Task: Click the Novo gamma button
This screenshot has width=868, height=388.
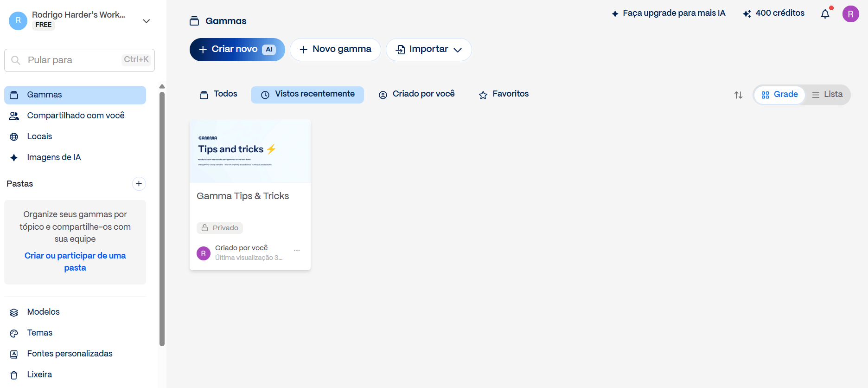Action: click(x=335, y=50)
